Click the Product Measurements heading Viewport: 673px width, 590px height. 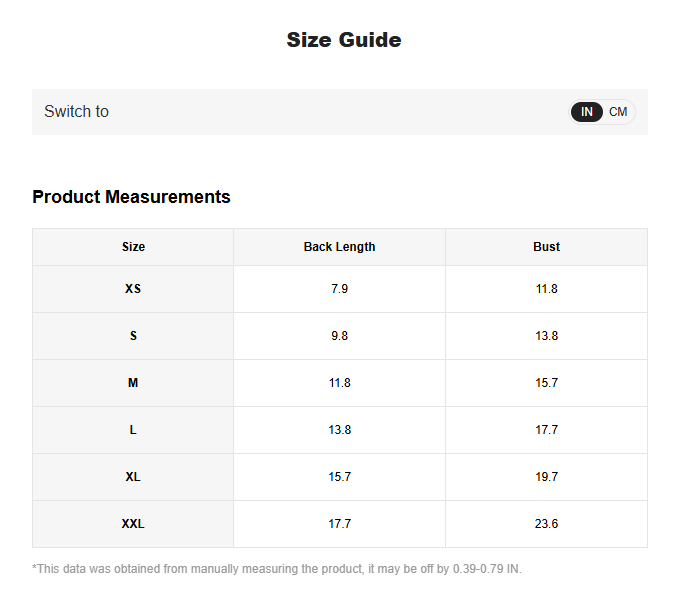click(131, 197)
